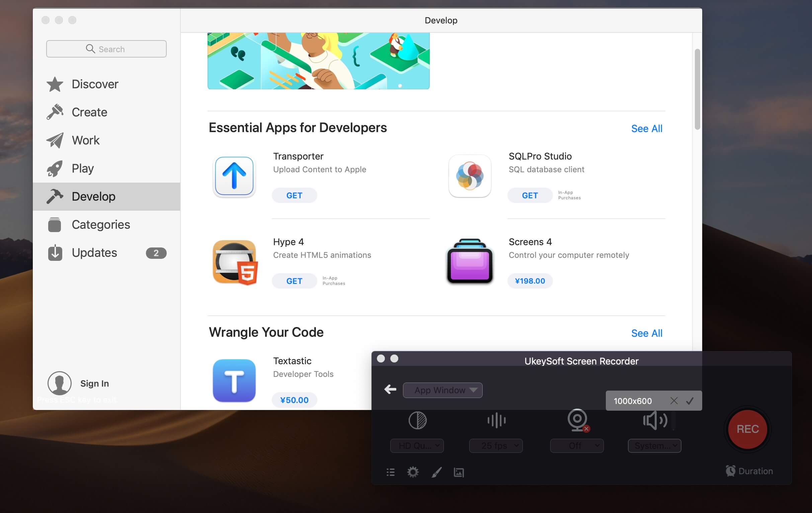
Task: Click the Categories stack icon
Action: coord(55,225)
